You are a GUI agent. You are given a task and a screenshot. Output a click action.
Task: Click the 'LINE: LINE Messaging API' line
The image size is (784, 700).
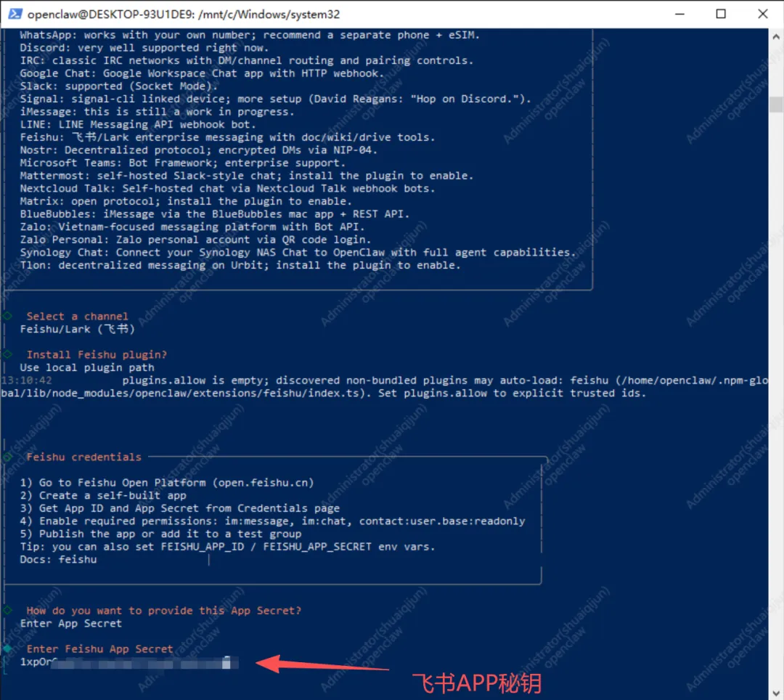pyautogui.click(x=137, y=124)
